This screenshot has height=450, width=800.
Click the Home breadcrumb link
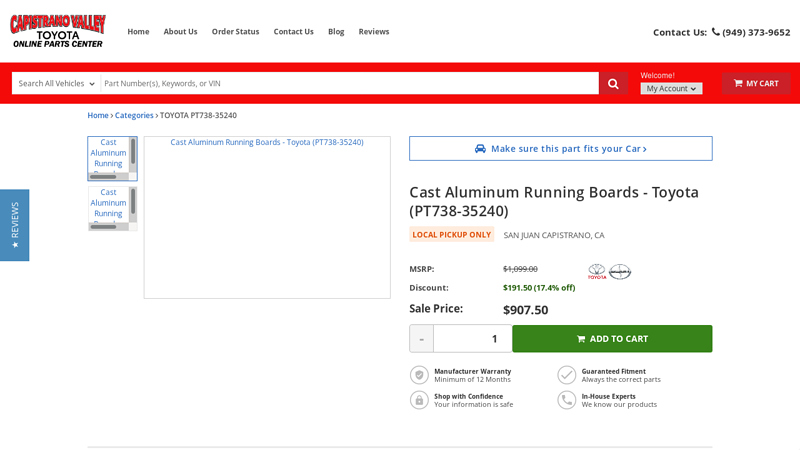pos(97,115)
